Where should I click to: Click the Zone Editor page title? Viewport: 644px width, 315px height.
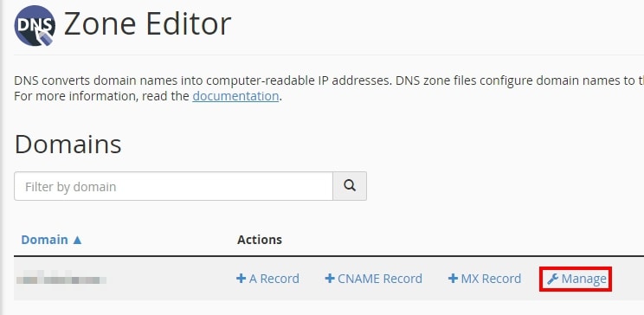point(147,24)
